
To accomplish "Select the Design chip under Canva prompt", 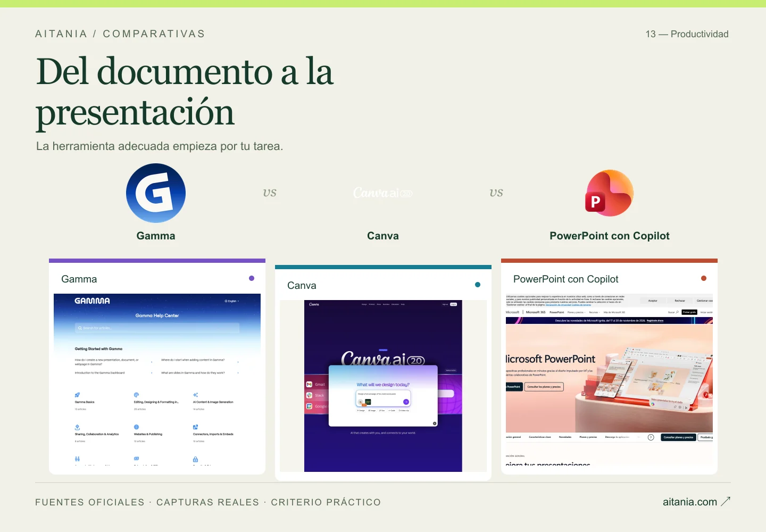I will tap(361, 411).
